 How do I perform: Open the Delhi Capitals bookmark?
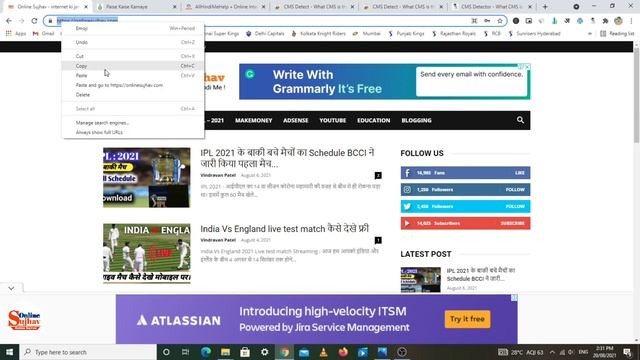[x=265, y=33]
